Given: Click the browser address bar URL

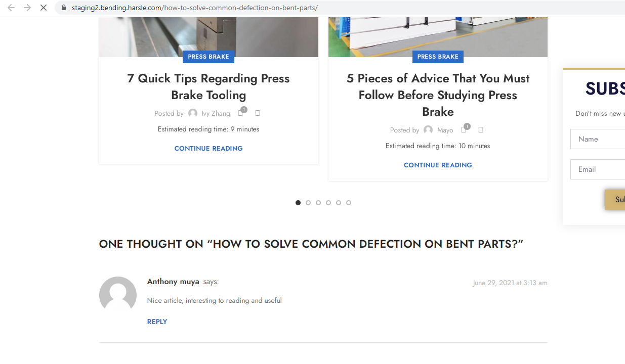Looking at the screenshot, I should pos(195,8).
